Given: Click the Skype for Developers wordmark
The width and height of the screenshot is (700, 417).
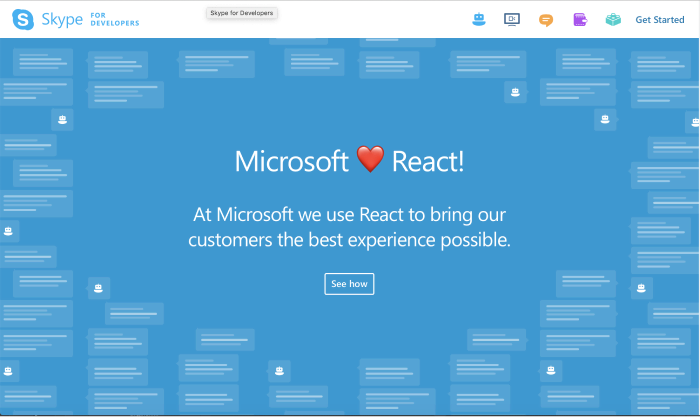Looking at the screenshot, I should point(90,20).
